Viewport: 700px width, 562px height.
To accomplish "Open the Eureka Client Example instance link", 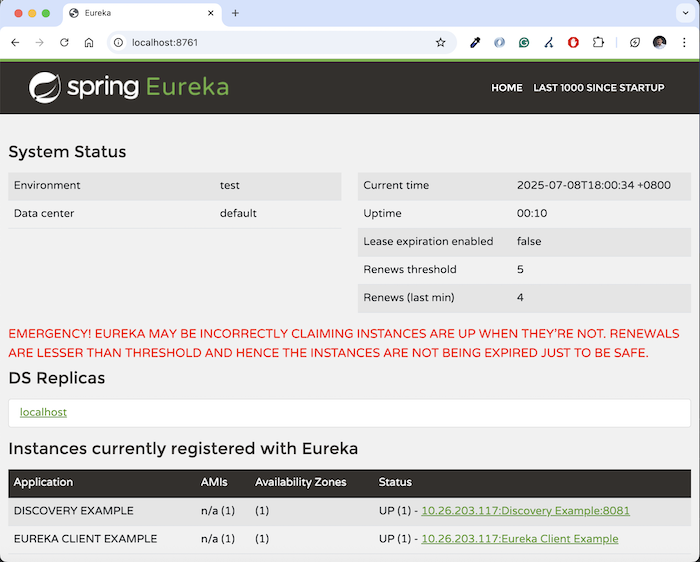I will point(520,539).
